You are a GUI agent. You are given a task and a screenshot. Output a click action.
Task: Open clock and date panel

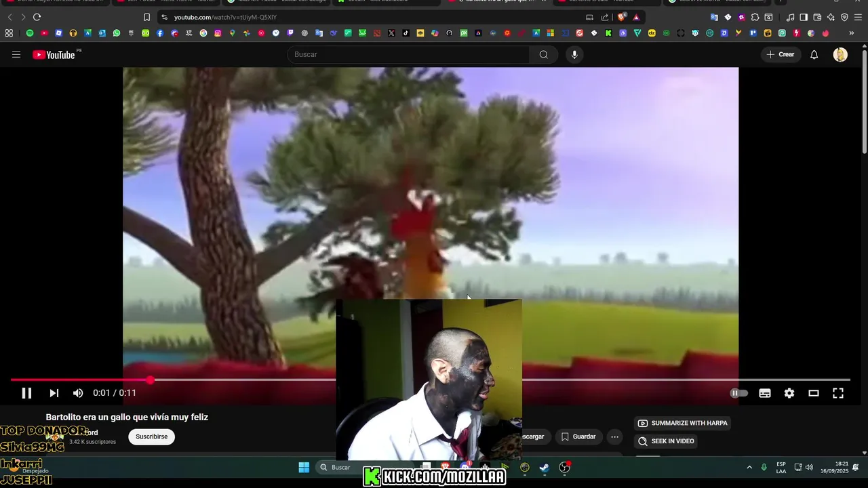point(834,468)
